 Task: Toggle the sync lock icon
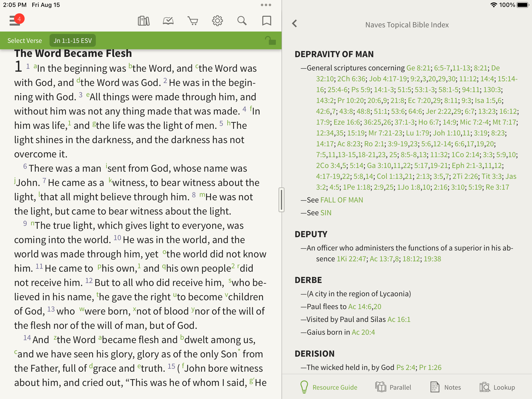click(x=270, y=40)
